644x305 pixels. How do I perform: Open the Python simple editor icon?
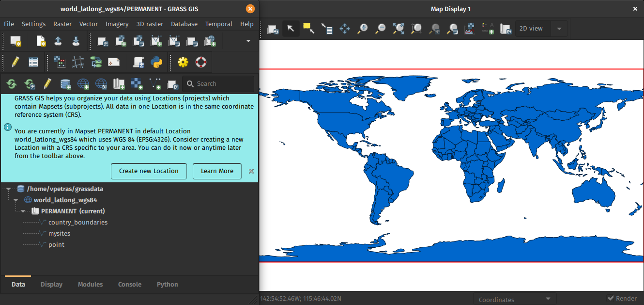tap(156, 62)
